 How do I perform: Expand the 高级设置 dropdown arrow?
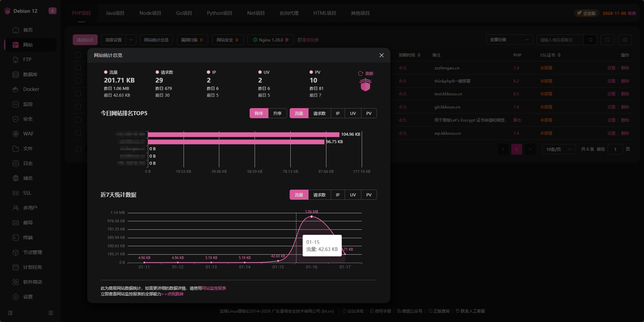click(131, 40)
